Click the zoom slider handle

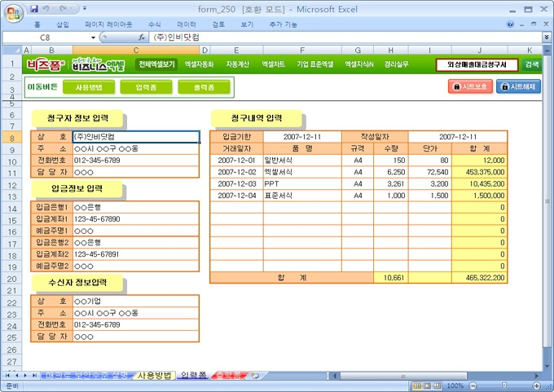click(x=504, y=385)
